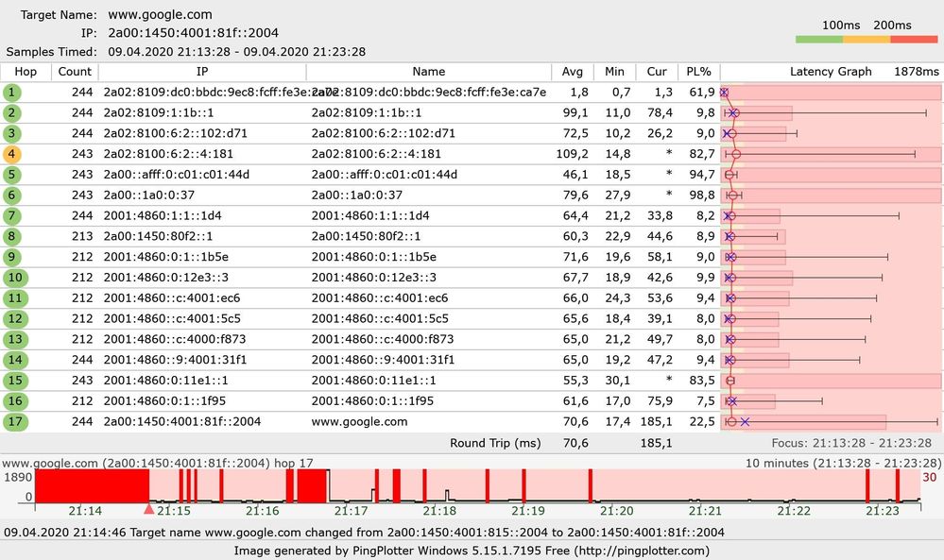
Task: Click the timeline graph title www.google.com hop 17
Action: (x=158, y=463)
